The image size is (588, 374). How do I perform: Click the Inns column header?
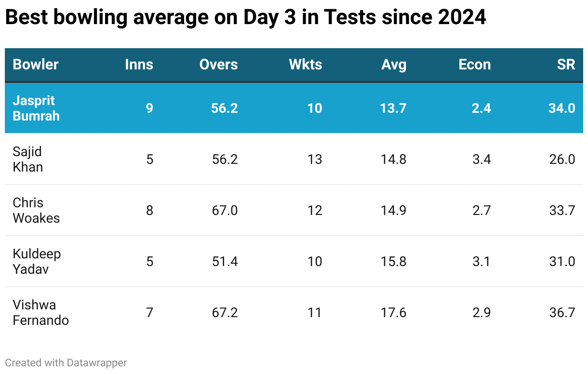pos(139,65)
